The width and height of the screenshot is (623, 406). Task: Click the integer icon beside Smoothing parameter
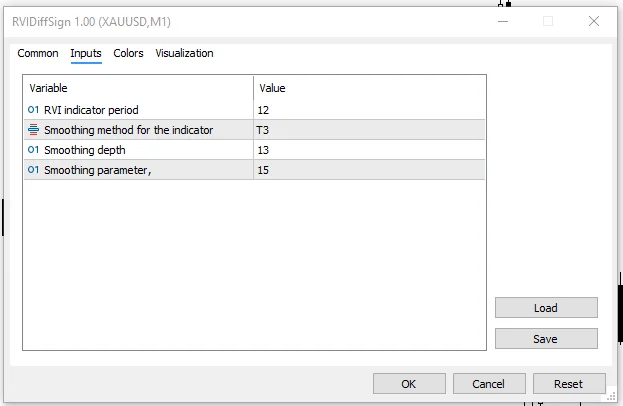[x=33, y=170]
